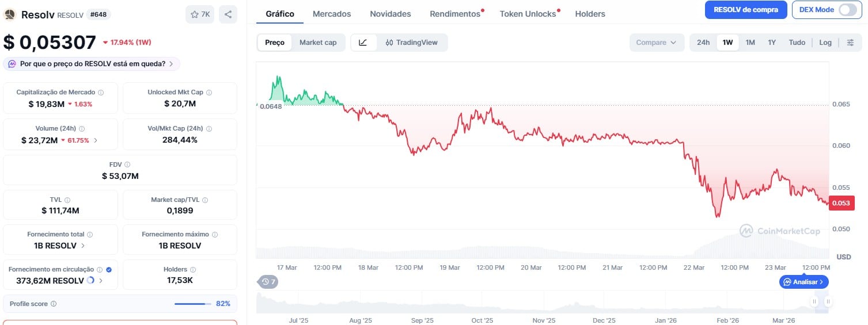Click info icon beside Capitalização de Mercado
This screenshot has width=868, height=325.
[101, 93]
